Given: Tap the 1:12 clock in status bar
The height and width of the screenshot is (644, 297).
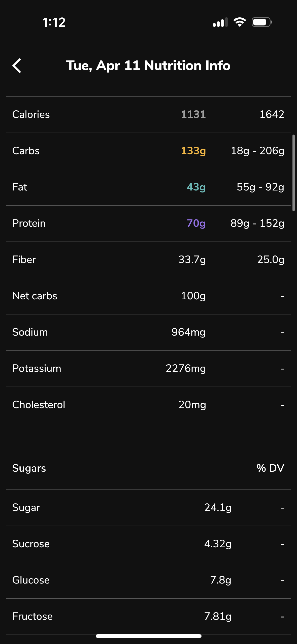Looking at the screenshot, I should (54, 22).
